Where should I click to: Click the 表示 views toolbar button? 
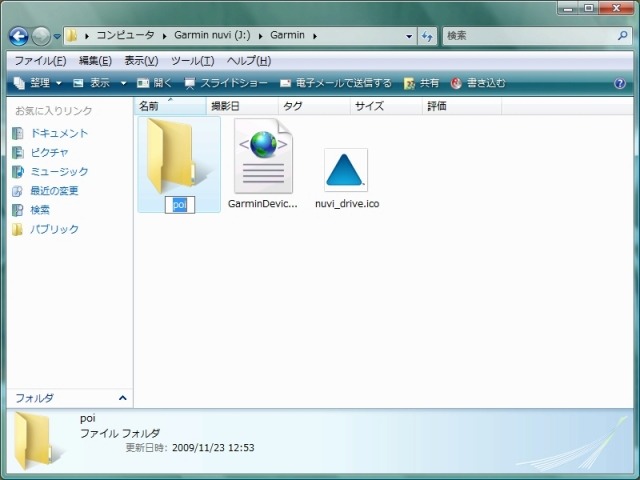pyautogui.click(x=91, y=83)
